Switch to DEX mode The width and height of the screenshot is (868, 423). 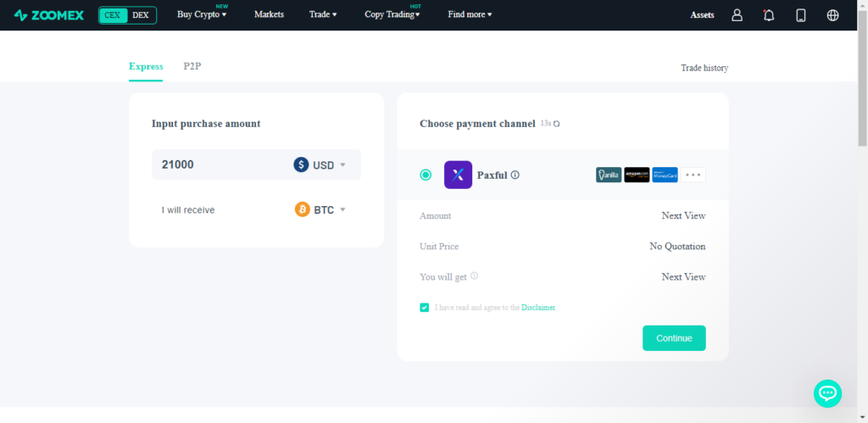[x=141, y=15]
